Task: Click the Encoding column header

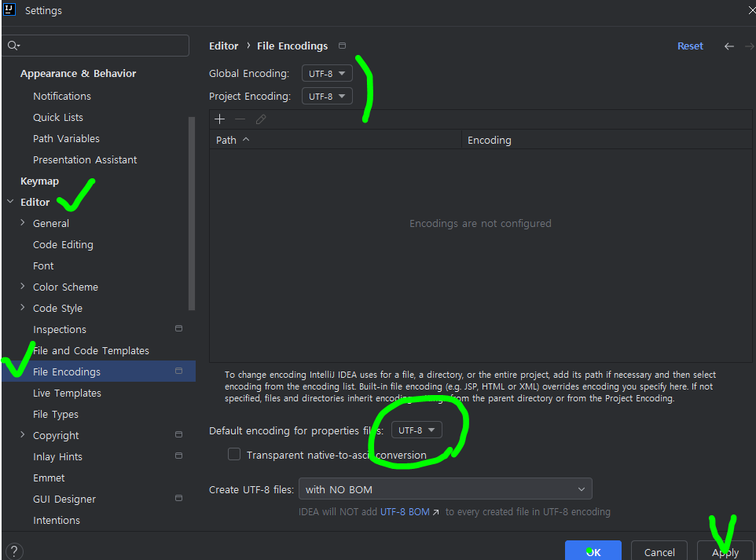Action: click(x=607, y=140)
